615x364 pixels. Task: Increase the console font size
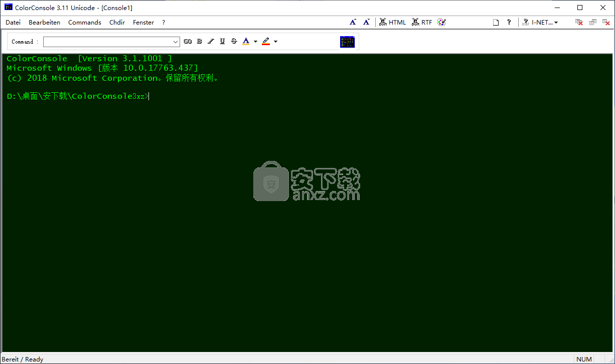tap(353, 22)
